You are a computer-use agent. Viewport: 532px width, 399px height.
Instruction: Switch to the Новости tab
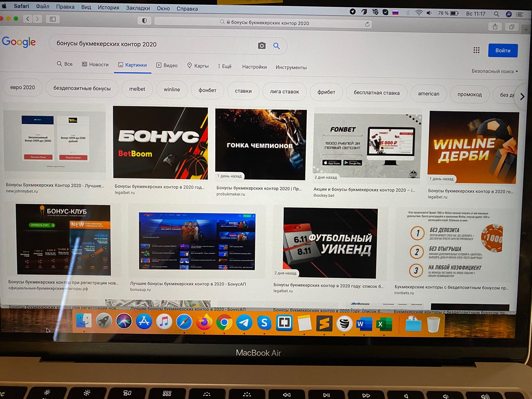(95, 64)
